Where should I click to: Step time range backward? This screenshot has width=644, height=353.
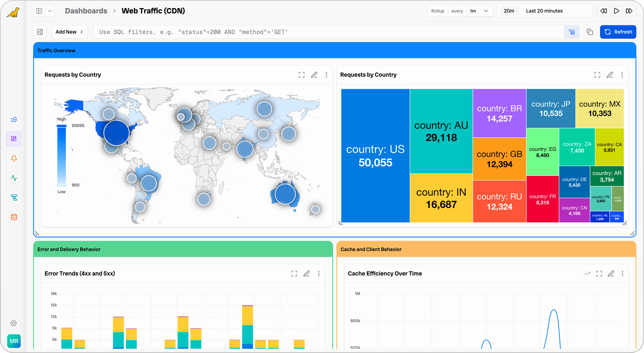(604, 11)
